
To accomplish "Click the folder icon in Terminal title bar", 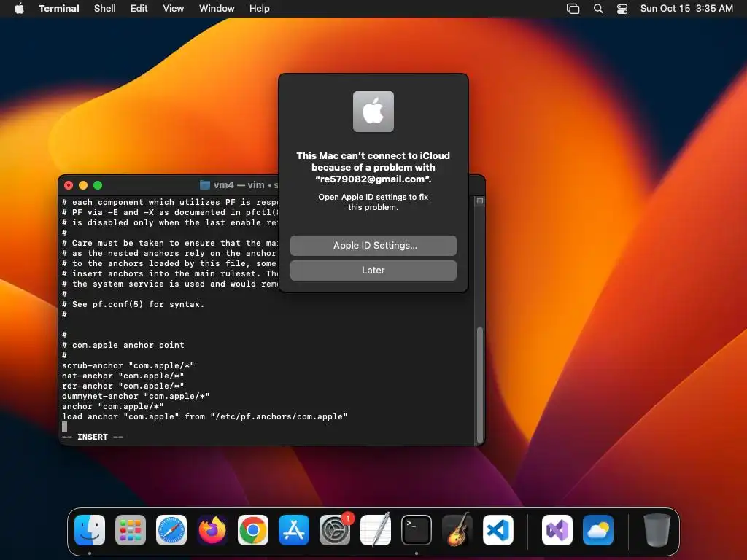I will [x=205, y=184].
